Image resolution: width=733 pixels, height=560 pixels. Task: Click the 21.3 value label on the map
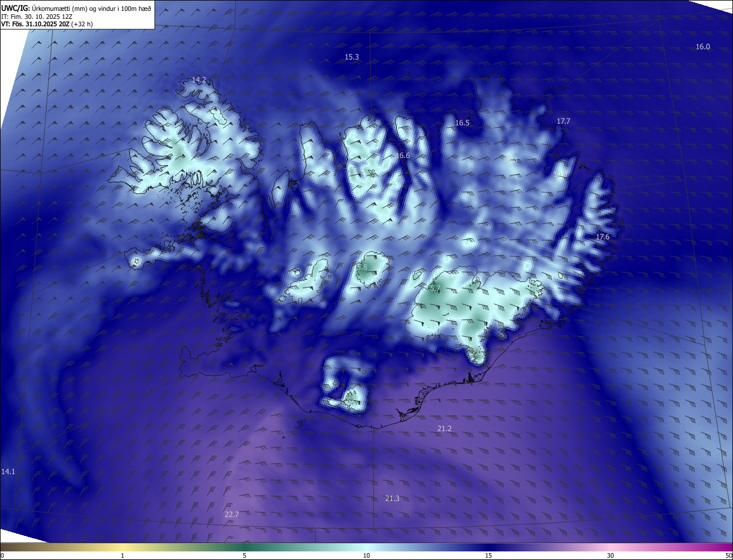point(392,499)
